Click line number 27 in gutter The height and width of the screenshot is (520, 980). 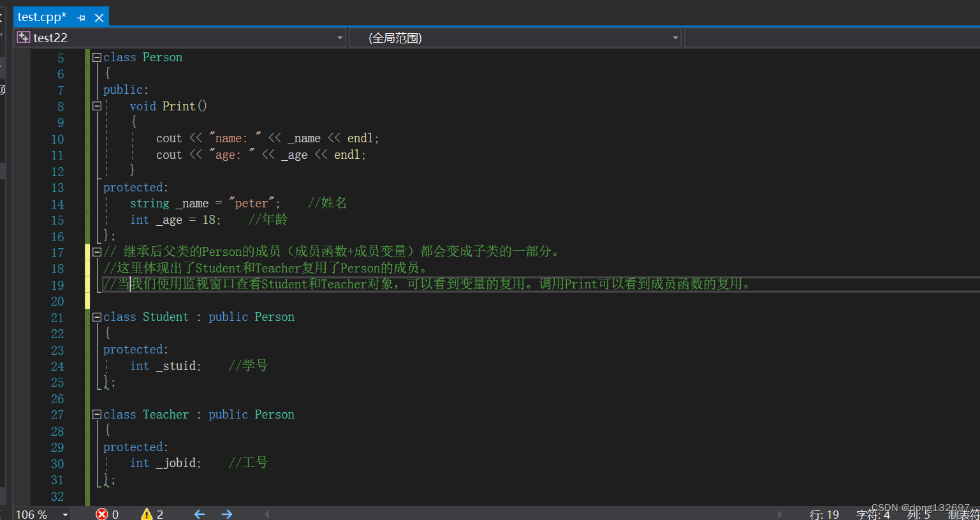(x=57, y=415)
